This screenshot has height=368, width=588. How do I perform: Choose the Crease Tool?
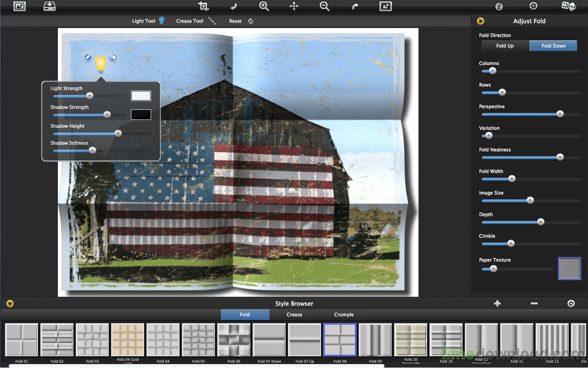(x=196, y=21)
